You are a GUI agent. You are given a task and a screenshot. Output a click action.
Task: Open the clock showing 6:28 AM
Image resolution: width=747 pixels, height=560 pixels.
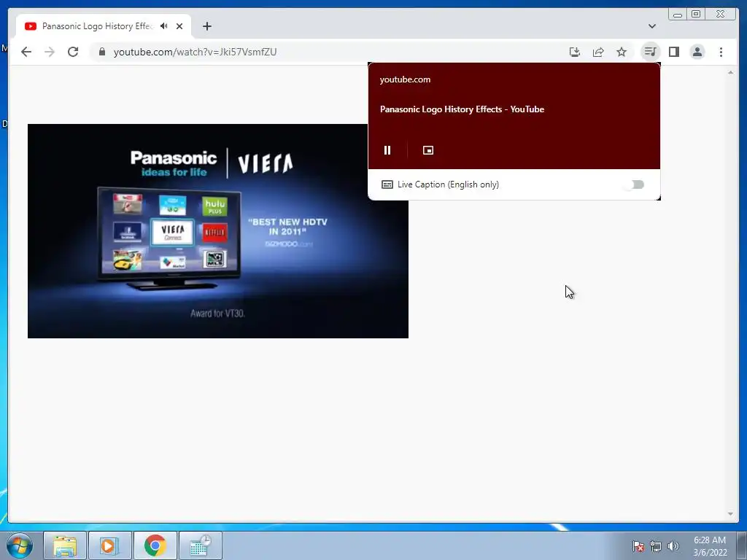pos(710,546)
